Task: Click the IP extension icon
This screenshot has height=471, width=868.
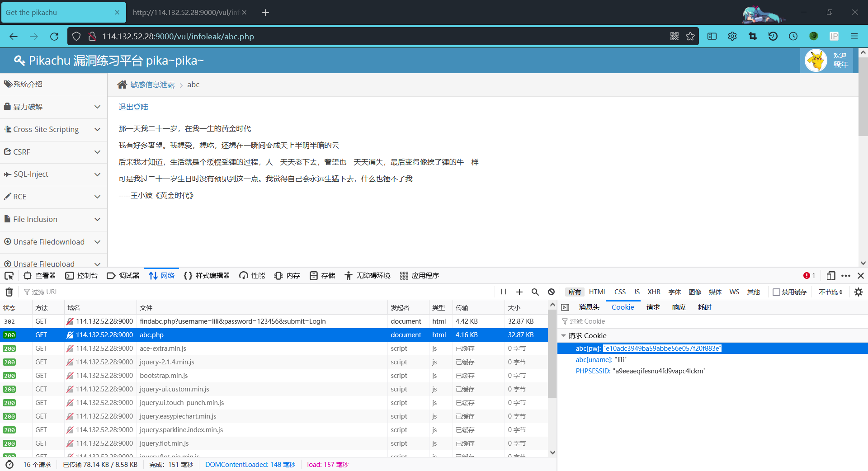Action: tap(834, 37)
